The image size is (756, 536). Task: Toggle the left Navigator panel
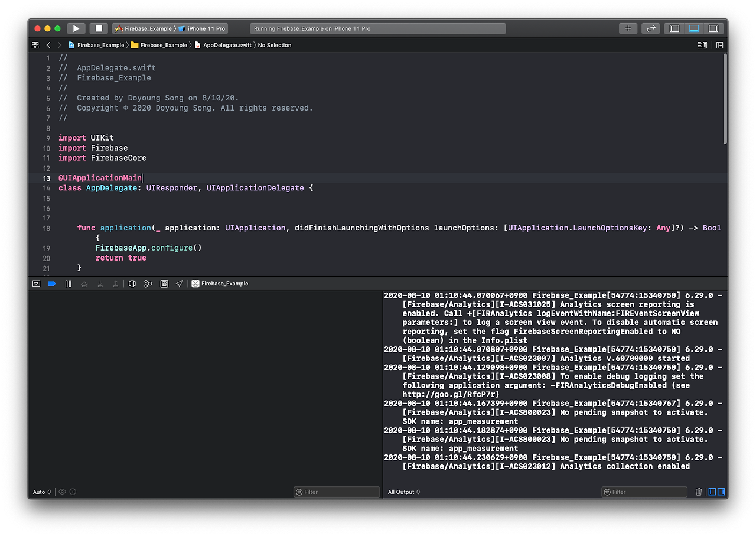click(674, 28)
